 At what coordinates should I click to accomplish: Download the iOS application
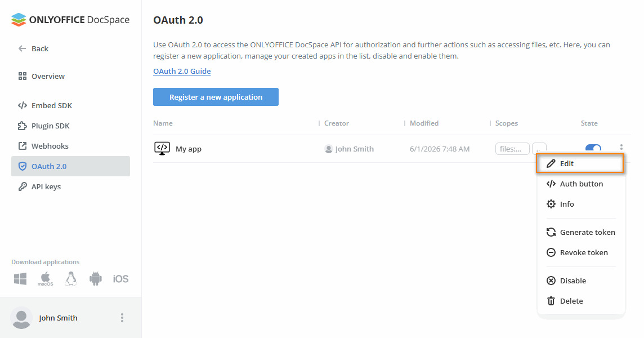coord(120,279)
